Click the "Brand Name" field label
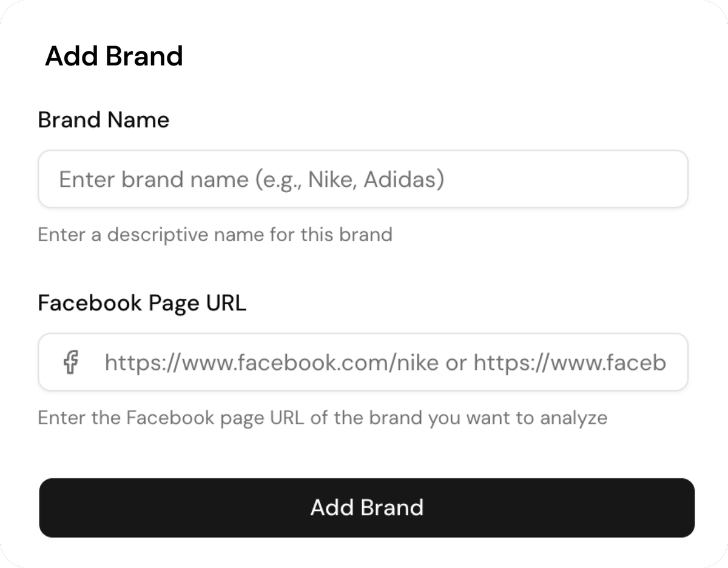This screenshot has height=568, width=728. [103, 120]
